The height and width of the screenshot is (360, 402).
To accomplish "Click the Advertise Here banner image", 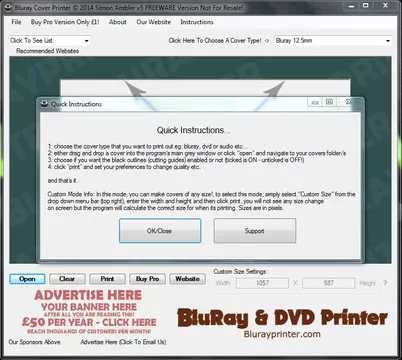I will point(89,311).
